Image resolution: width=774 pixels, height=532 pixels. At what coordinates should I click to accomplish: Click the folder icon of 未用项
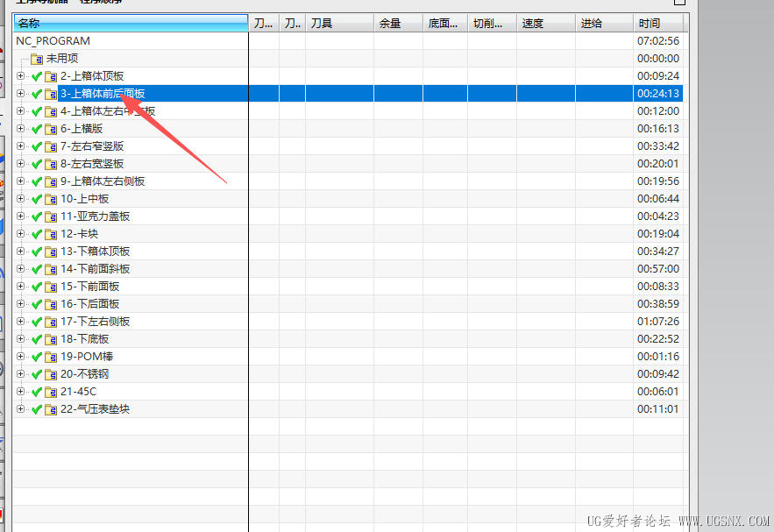(x=37, y=60)
